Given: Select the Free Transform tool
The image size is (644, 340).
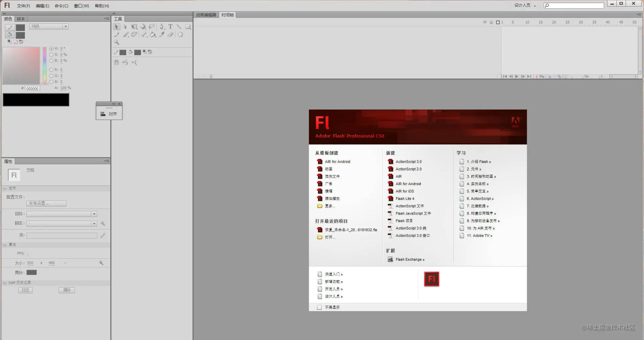Looking at the screenshot, I should click(x=134, y=26).
